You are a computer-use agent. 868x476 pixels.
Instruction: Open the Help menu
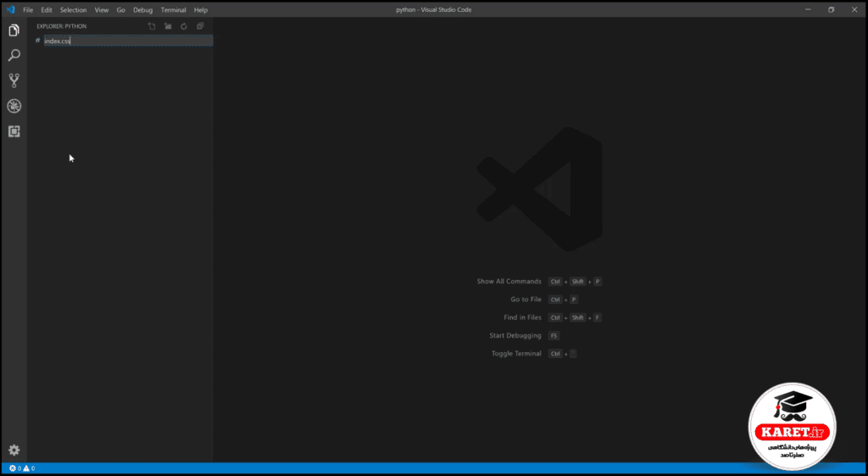pyautogui.click(x=201, y=10)
